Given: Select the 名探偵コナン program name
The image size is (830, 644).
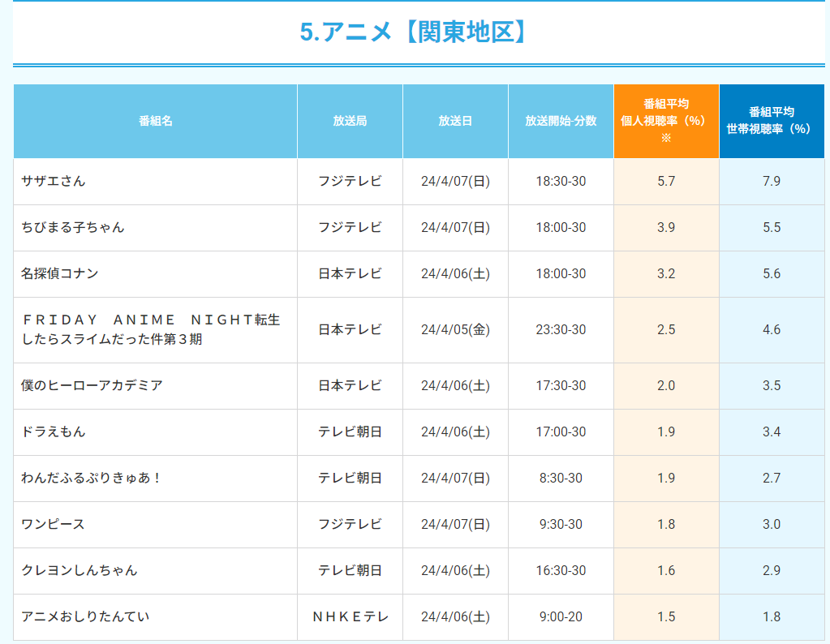Looking at the screenshot, I should pos(60,273).
